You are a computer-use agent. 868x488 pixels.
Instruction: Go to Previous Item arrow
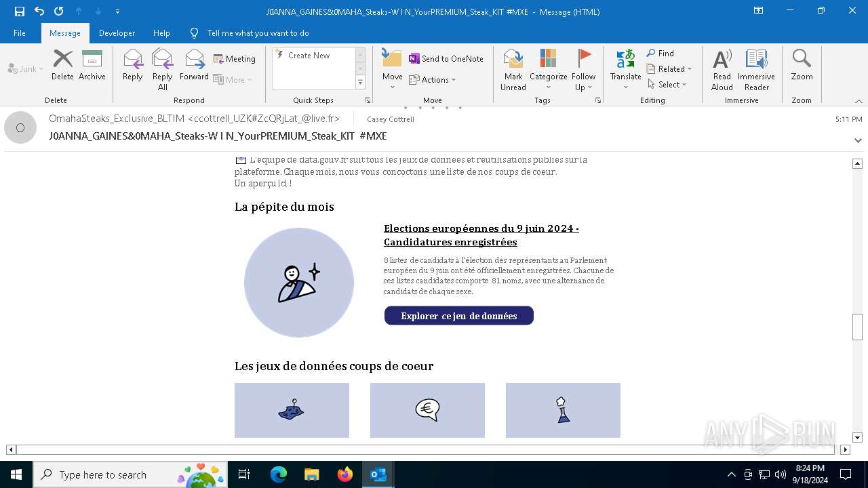(79, 11)
